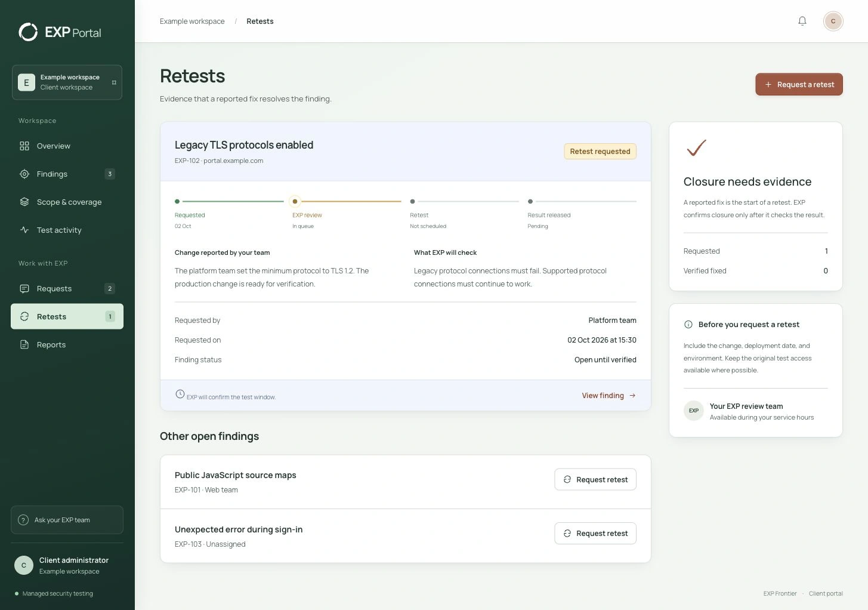Click the arrow next to View finding
The image size is (868, 610).
[x=632, y=396]
